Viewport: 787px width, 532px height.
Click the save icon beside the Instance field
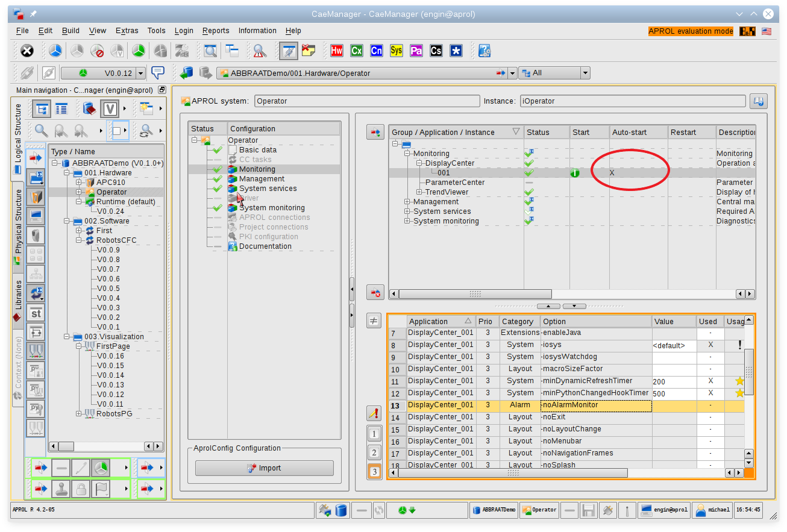coord(759,101)
